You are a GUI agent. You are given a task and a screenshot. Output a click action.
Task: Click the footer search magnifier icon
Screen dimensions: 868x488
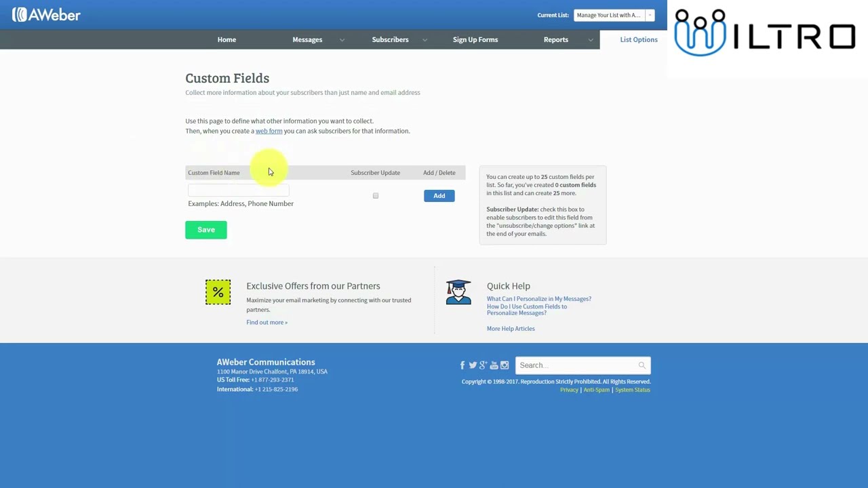click(x=642, y=365)
